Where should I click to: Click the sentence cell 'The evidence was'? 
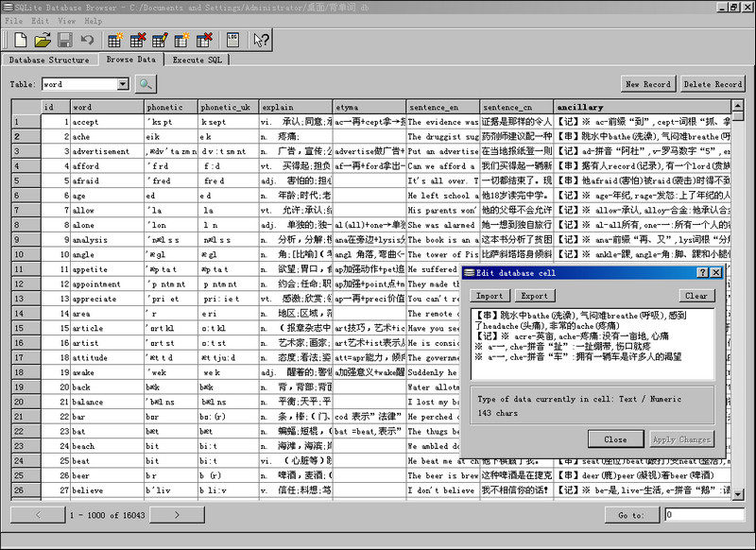443,122
